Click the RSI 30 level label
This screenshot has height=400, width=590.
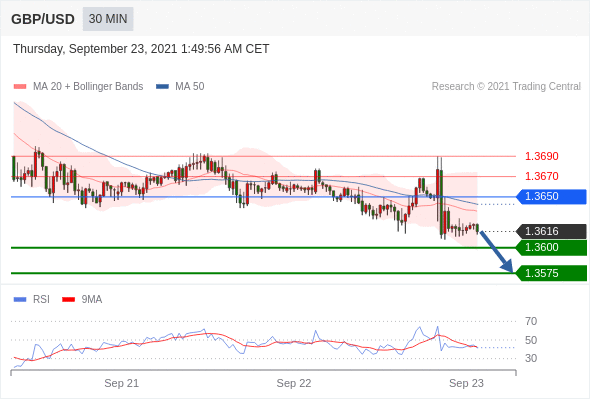coord(531,358)
